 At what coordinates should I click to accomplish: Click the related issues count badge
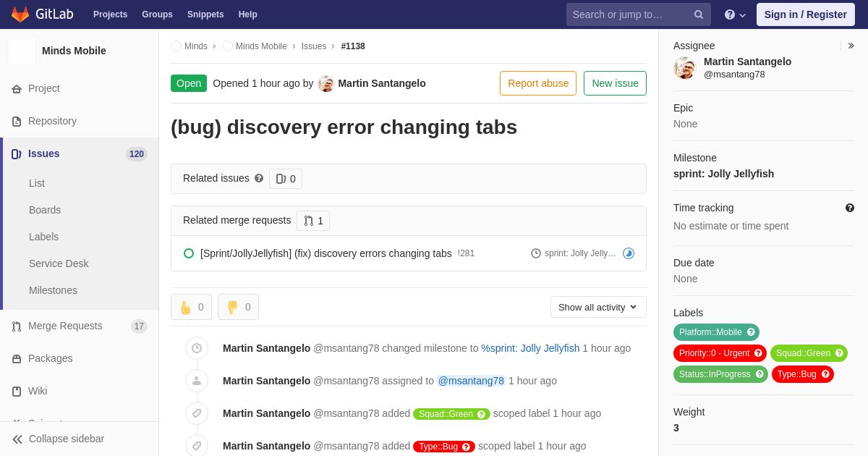click(286, 179)
